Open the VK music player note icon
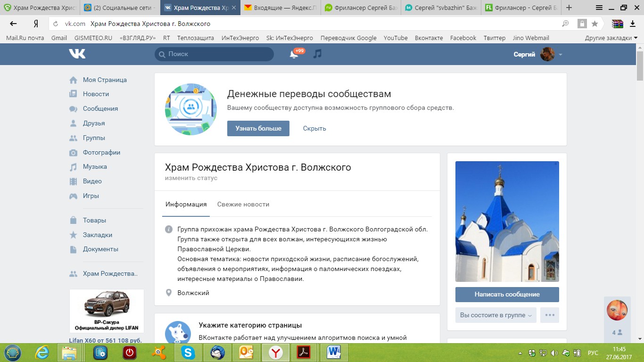This screenshot has width=644, height=362. (318, 54)
